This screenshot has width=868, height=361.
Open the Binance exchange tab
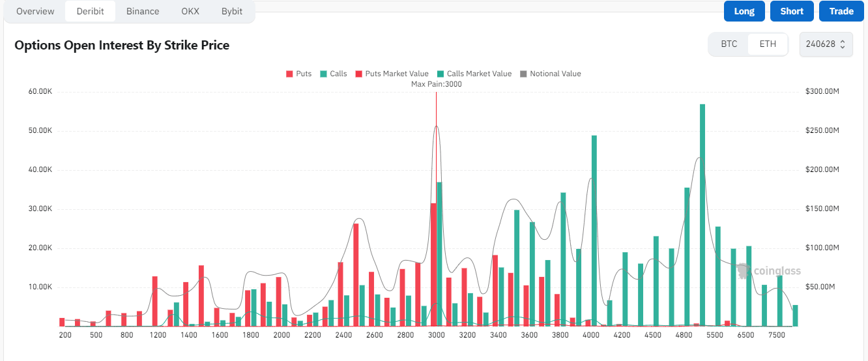[143, 11]
